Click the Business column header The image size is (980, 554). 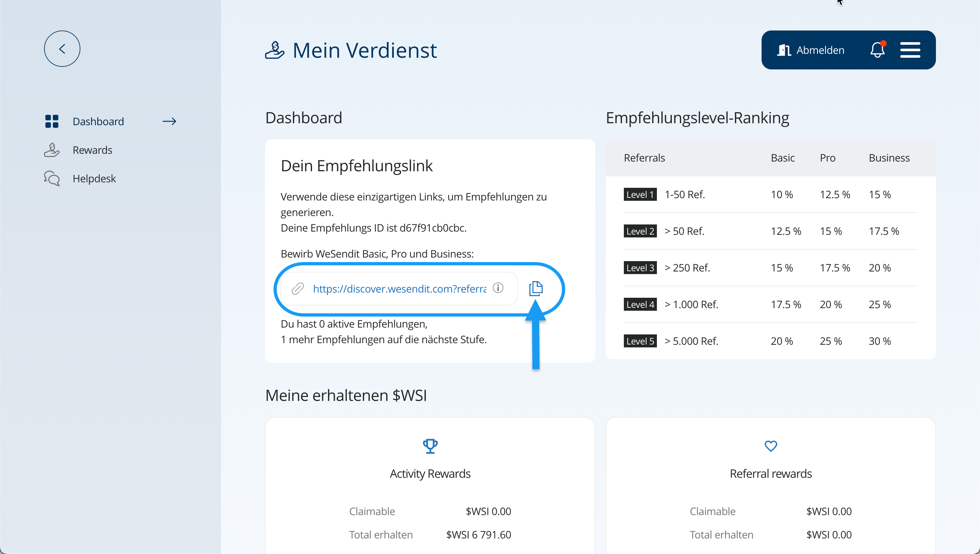pyautogui.click(x=889, y=158)
